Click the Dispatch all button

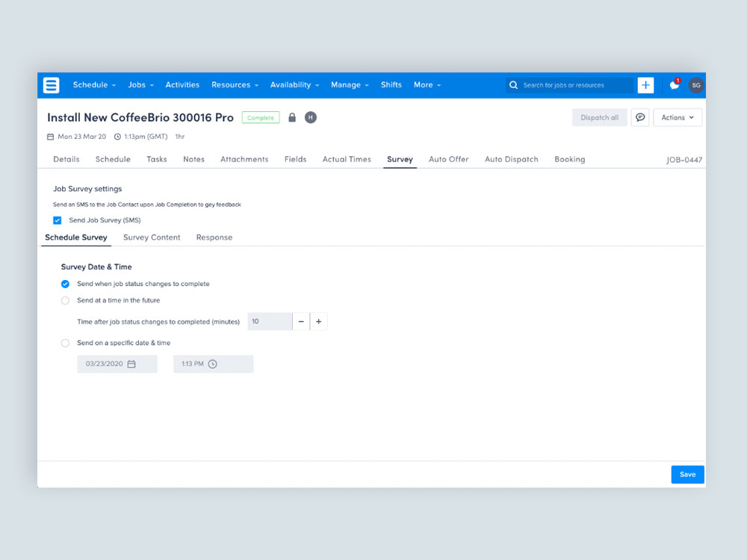599,117
